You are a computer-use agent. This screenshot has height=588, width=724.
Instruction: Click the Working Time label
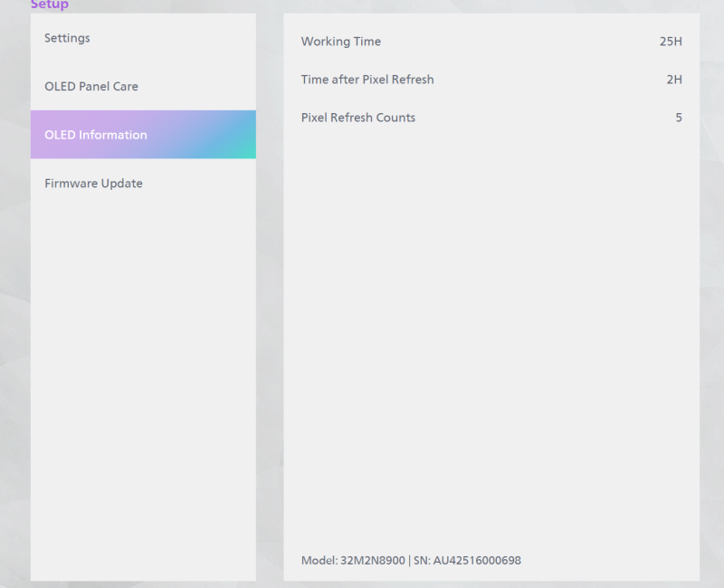[x=341, y=42]
